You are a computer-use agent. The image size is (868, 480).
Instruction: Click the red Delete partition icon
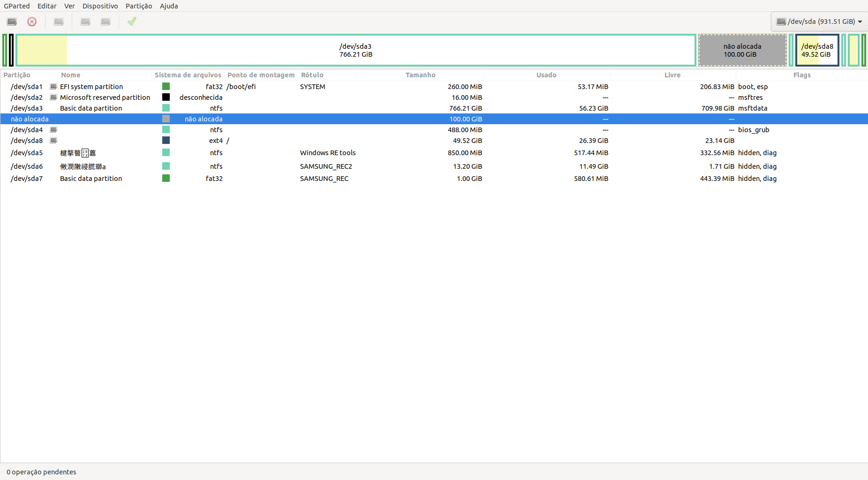[32, 22]
